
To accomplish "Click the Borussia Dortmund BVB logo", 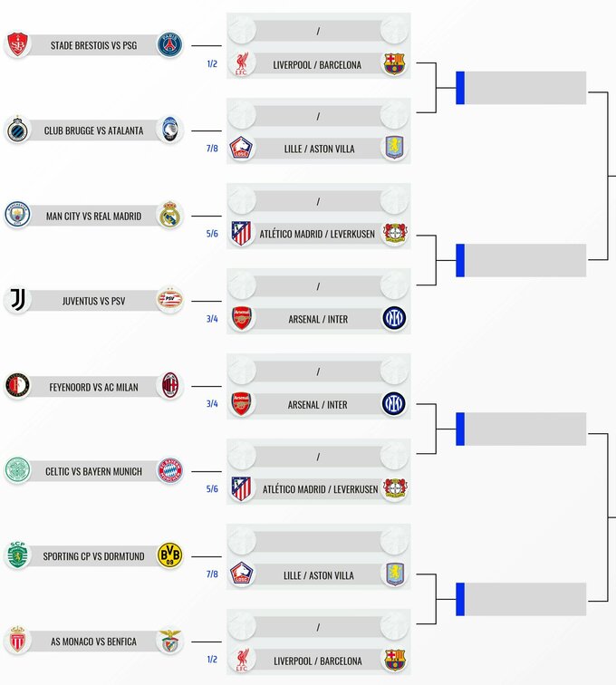I will click(x=169, y=556).
